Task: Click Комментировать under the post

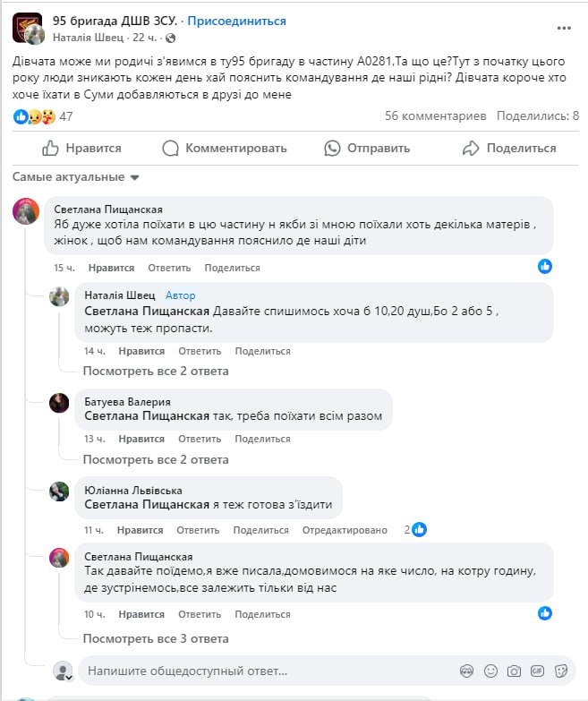Action: (x=225, y=148)
